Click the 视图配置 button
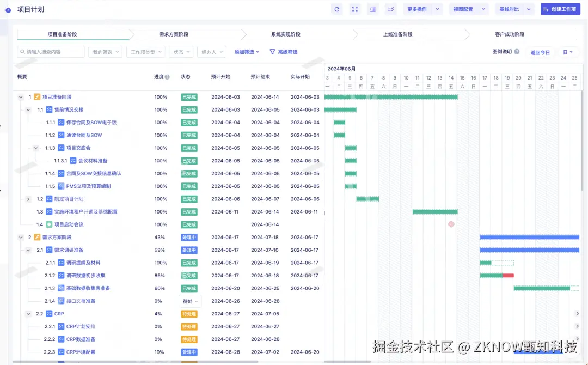Image resolution: width=588 pixels, height=365 pixels. click(463, 9)
